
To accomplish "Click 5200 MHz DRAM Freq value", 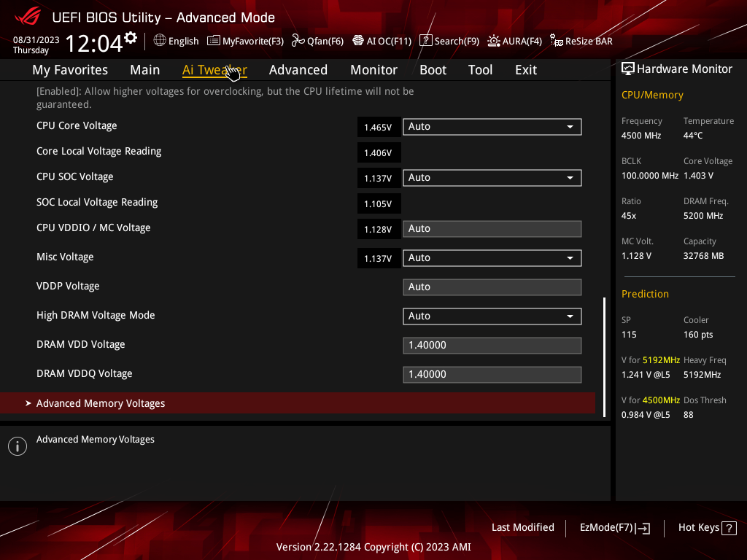I will [703, 216].
